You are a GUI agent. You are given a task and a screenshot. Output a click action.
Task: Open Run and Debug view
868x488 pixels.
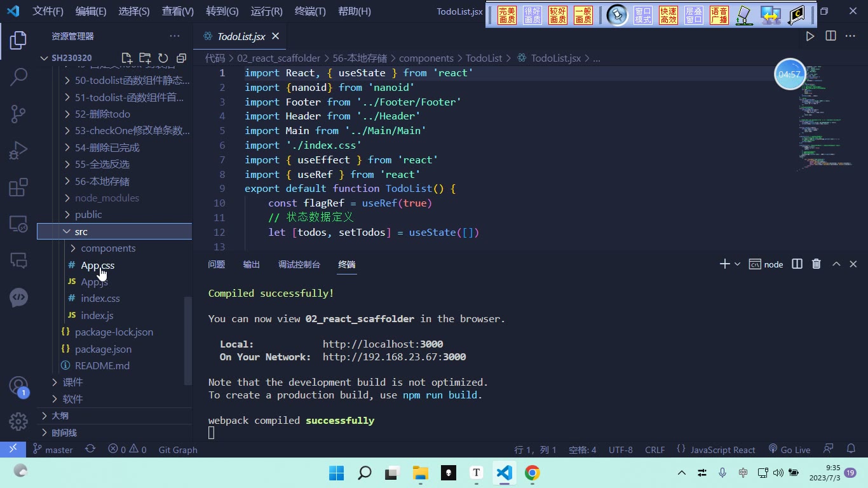point(18,151)
